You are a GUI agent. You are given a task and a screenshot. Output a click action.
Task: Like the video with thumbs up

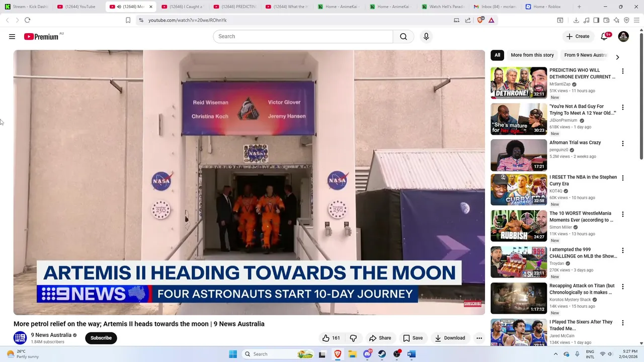pos(331,338)
